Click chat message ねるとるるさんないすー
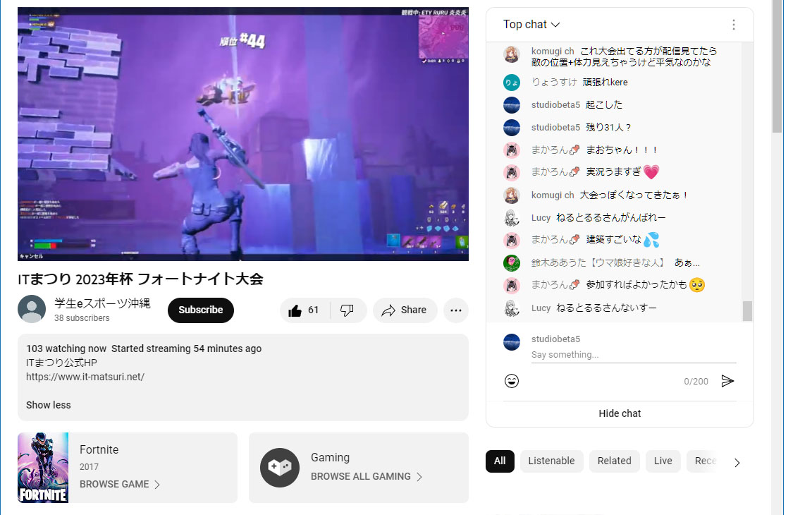 (606, 308)
